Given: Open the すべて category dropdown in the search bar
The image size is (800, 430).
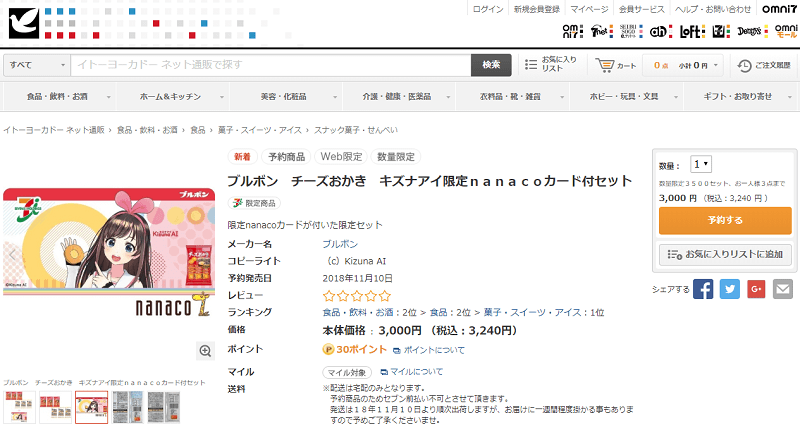Looking at the screenshot, I should (37, 65).
